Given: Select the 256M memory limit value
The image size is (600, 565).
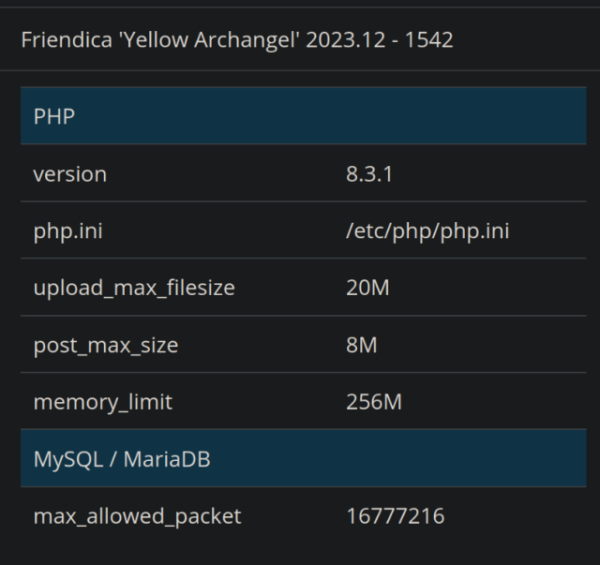Looking at the screenshot, I should coord(374,402).
